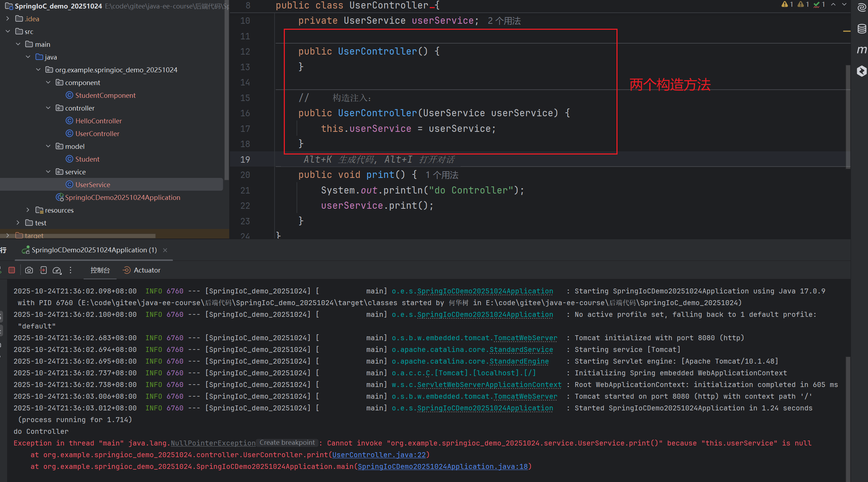Open the Maven tool window icon
Screen dimensions: 868x482
click(x=862, y=50)
